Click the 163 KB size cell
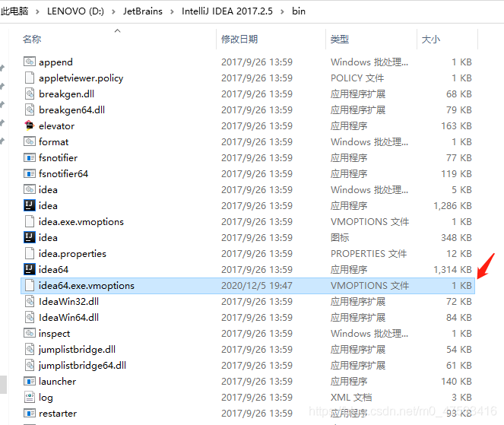This screenshot has width=504, height=425. 456,126
